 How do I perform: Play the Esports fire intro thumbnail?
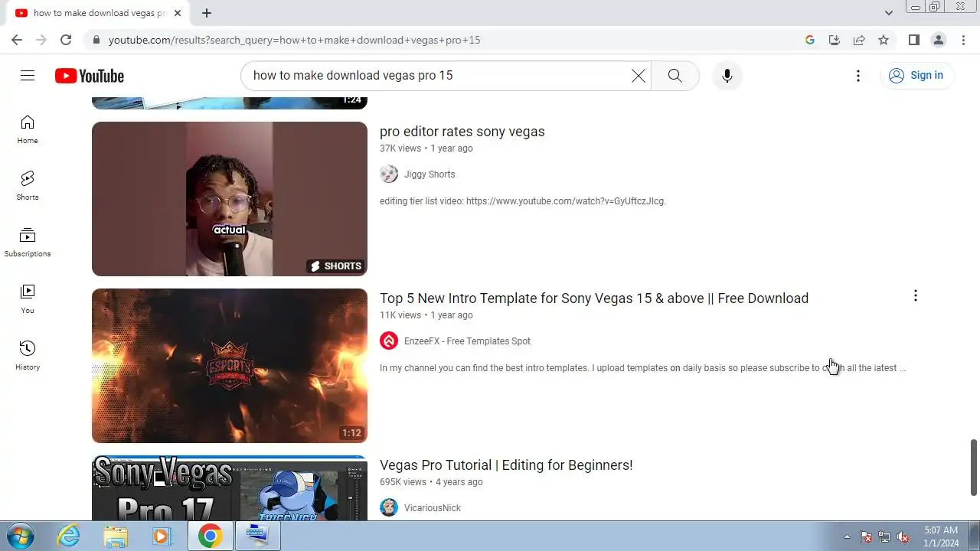click(x=230, y=366)
